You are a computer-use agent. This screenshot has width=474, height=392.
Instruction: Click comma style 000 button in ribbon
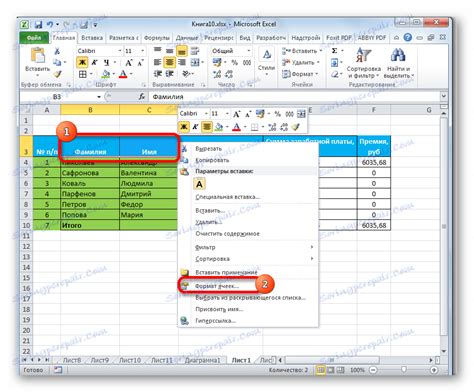[247, 62]
